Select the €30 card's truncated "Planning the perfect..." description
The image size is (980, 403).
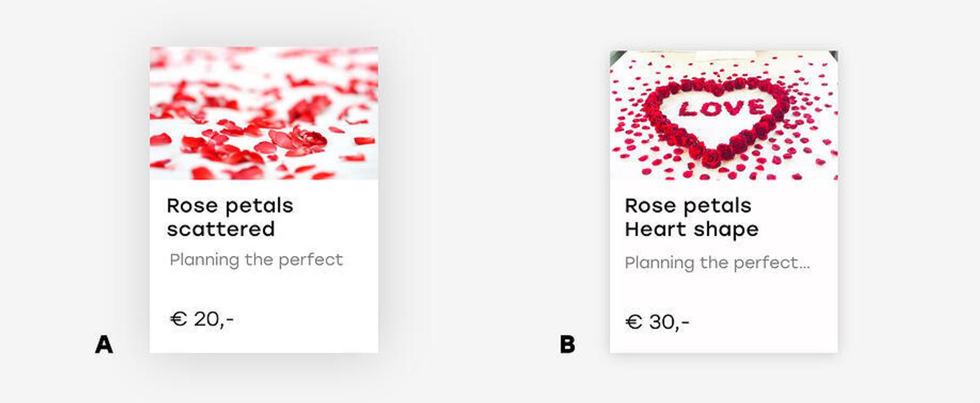(716, 263)
